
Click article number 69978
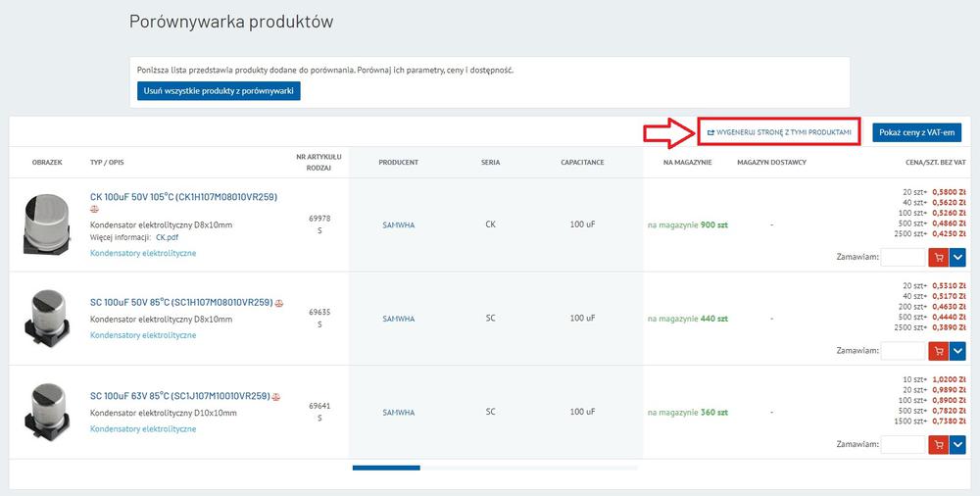[x=319, y=219]
